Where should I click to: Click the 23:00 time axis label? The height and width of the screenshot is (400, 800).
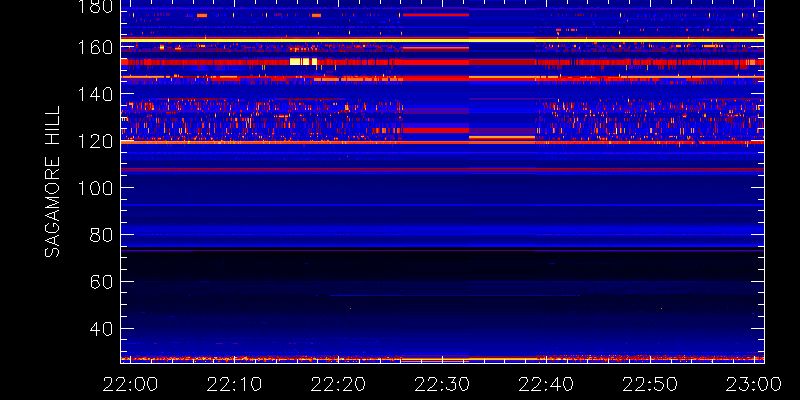(754, 384)
